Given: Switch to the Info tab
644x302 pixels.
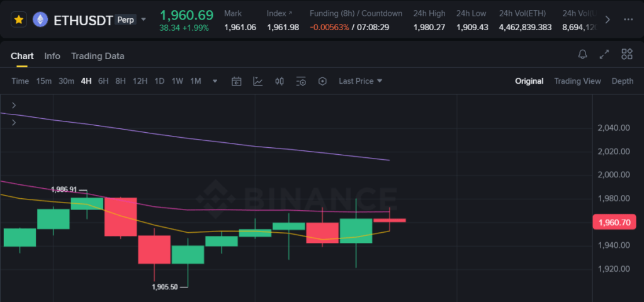Looking at the screenshot, I should pos(52,56).
